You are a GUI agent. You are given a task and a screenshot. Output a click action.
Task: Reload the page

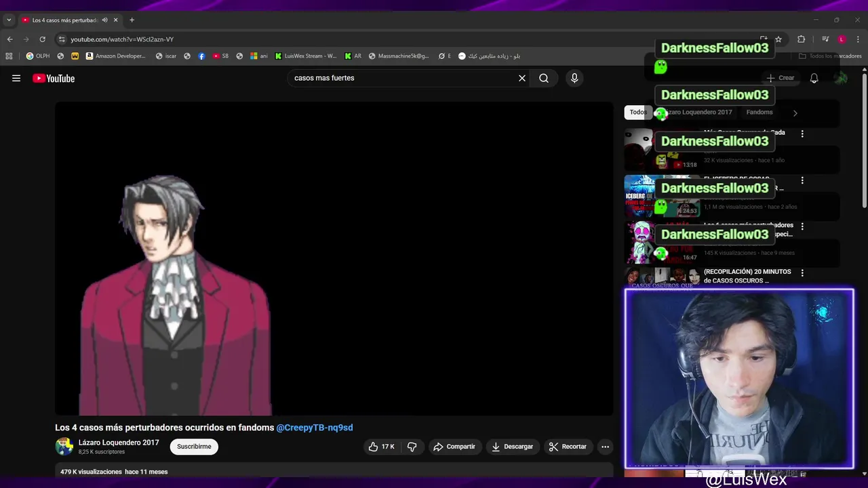[42, 39]
